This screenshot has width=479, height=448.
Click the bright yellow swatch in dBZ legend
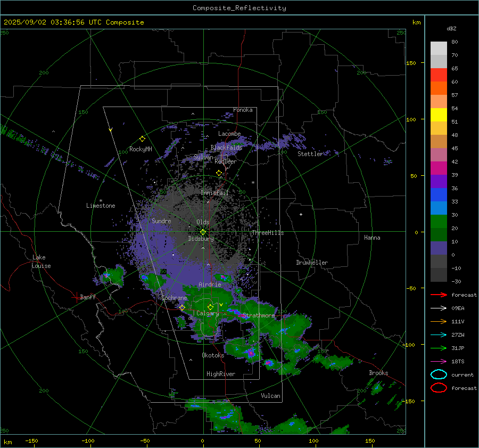(x=439, y=115)
